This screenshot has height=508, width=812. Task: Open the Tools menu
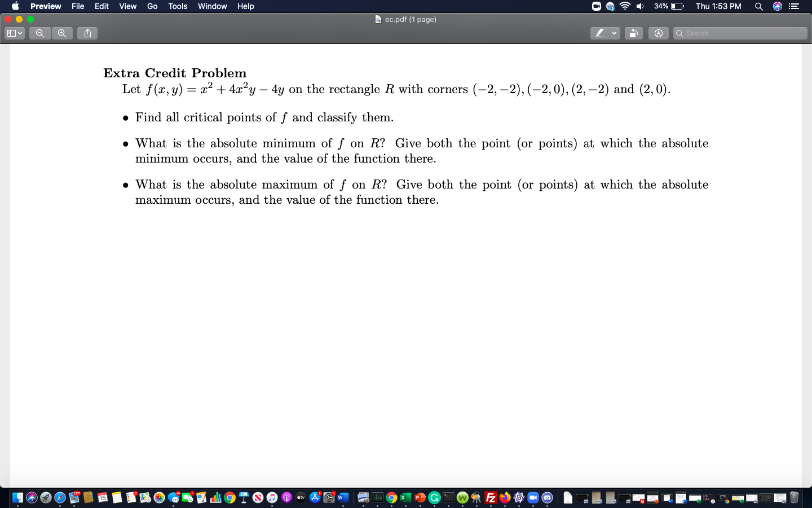tap(177, 6)
